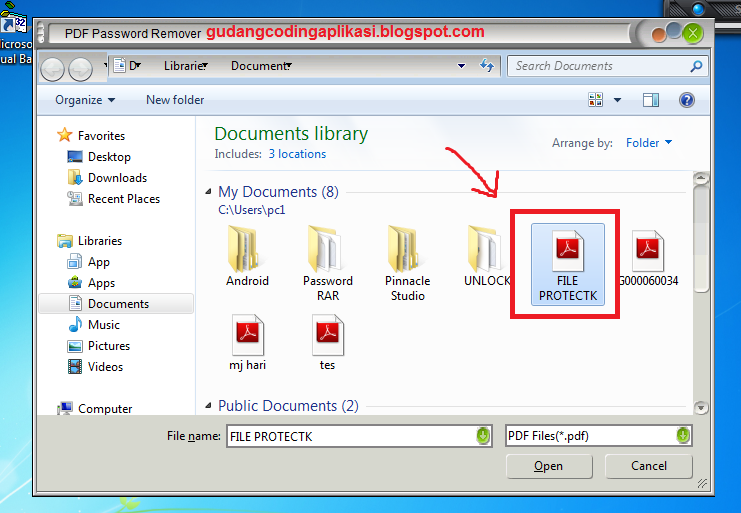
Task: Click the Forward navigation arrow
Action: pos(80,69)
